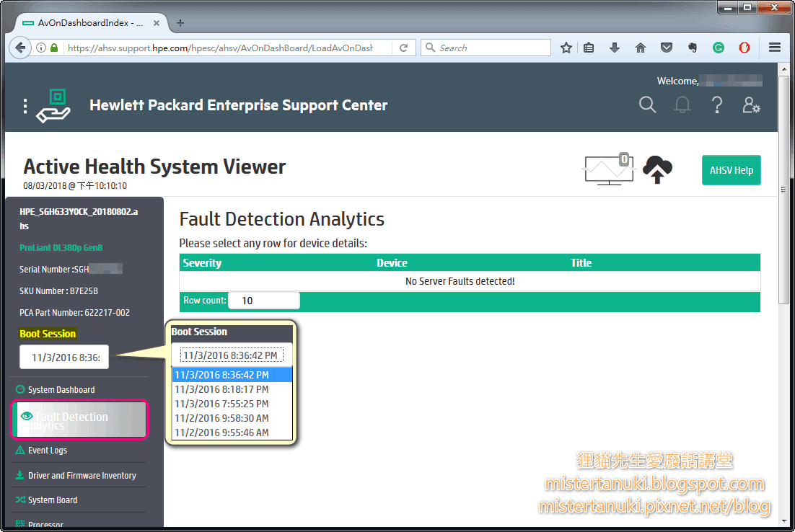Viewport: 795px width, 532px height.
Task: Toggle the Grammarly extension icon
Action: [x=719, y=48]
